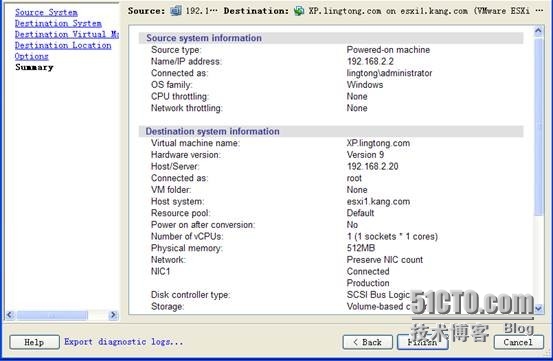Viewport: 553px width, 361px height.
Task: Select the Power on after conversion label
Action: pyautogui.click(x=203, y=225)
